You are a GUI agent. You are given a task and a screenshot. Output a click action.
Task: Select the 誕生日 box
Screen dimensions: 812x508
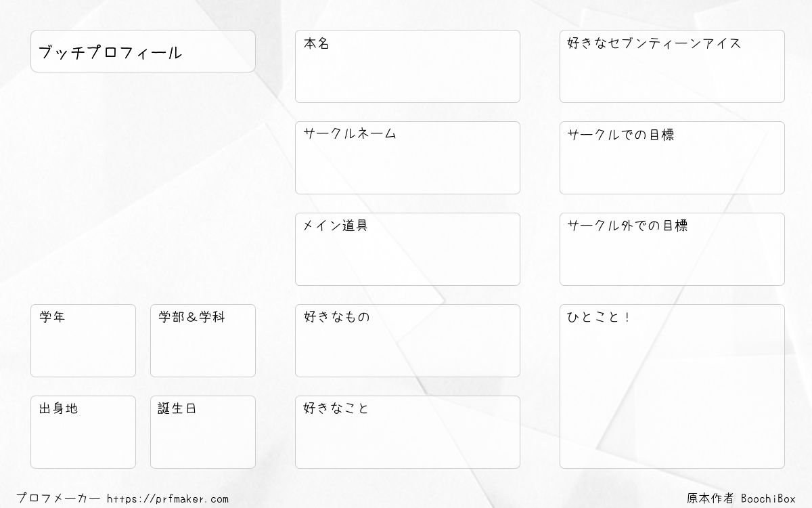[x=203, y=432]
